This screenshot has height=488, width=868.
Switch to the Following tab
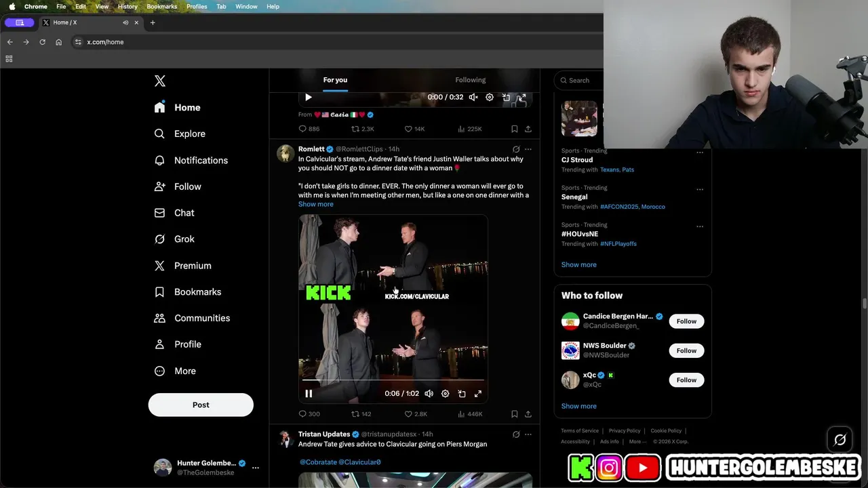tap(471, 80)
